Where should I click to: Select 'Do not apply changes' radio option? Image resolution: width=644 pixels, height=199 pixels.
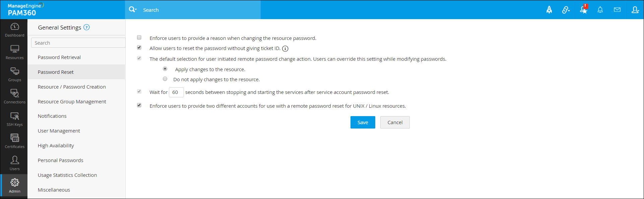pyautogui.click(x=165, y=79)
